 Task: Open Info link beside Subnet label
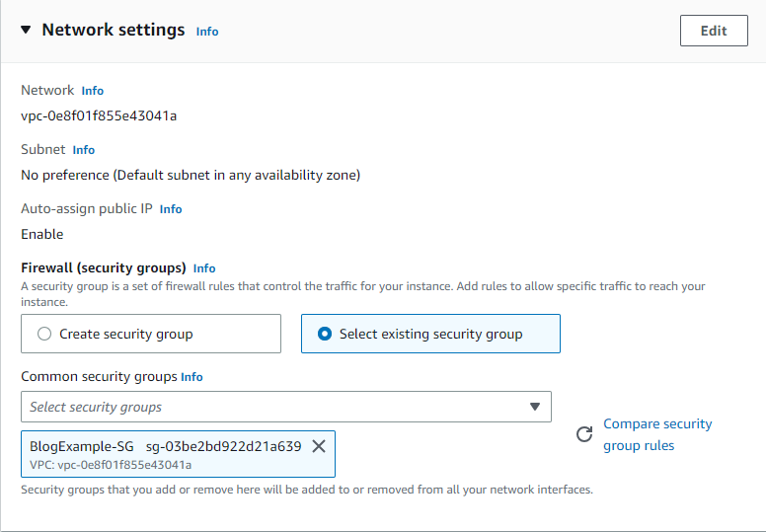tap(84, 150)
